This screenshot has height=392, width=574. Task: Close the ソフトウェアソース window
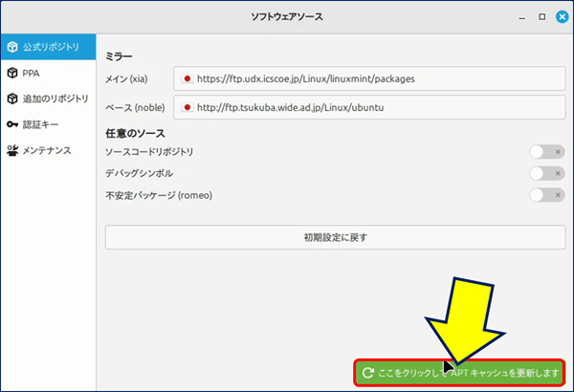[x=563, y=17]
